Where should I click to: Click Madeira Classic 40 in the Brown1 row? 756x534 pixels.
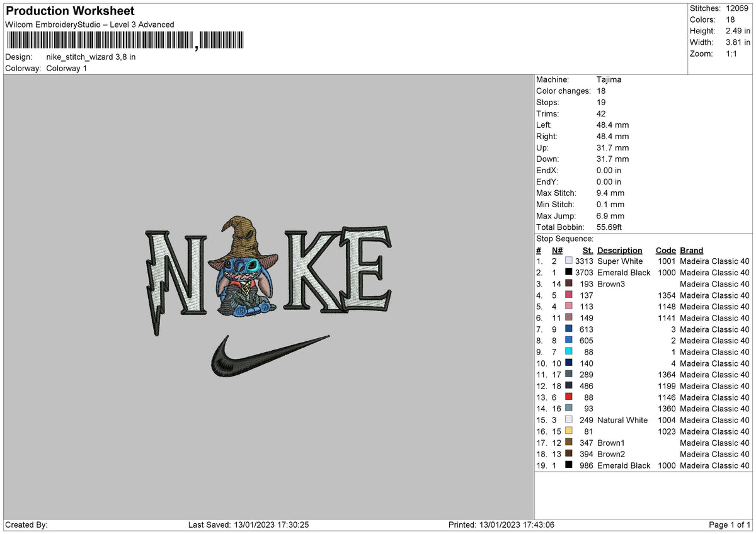tap(715, 442)
